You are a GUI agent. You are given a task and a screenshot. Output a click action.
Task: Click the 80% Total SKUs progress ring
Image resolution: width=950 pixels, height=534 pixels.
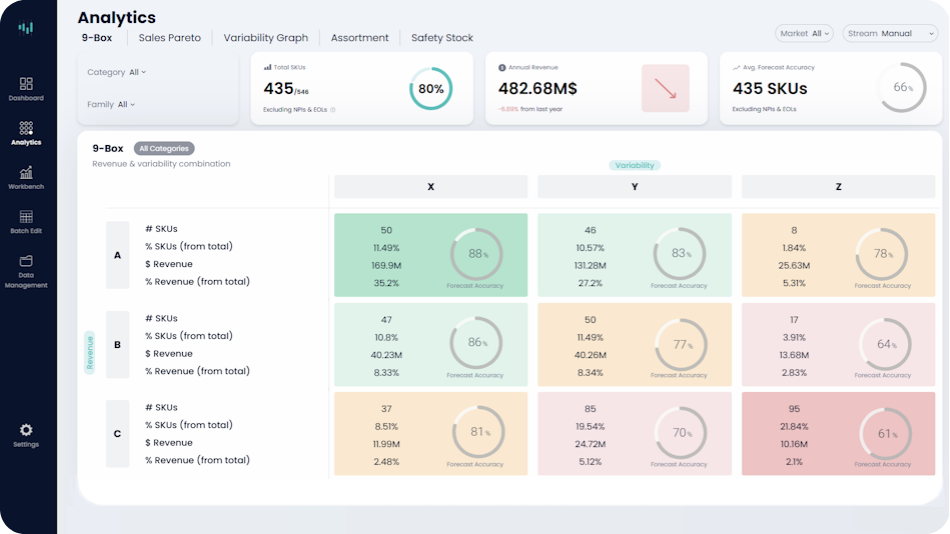pyautogui.click(x=431, y=89)
